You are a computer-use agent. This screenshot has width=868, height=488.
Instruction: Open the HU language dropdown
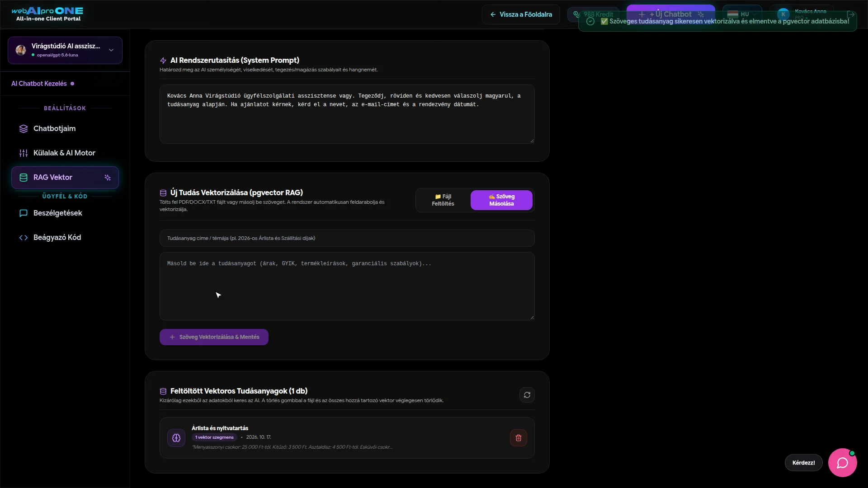pyautogui.click(x=742, y=14)
